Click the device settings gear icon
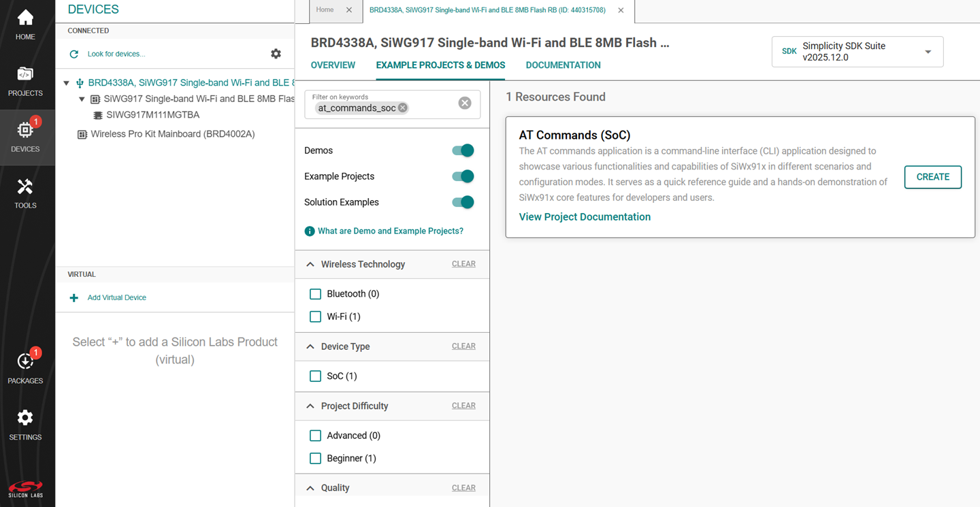The image size is (980, 507). point(276,54)
